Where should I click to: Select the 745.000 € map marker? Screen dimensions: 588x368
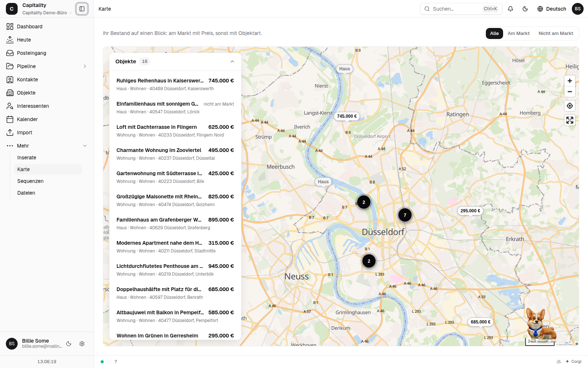click(x=347, y=116)
